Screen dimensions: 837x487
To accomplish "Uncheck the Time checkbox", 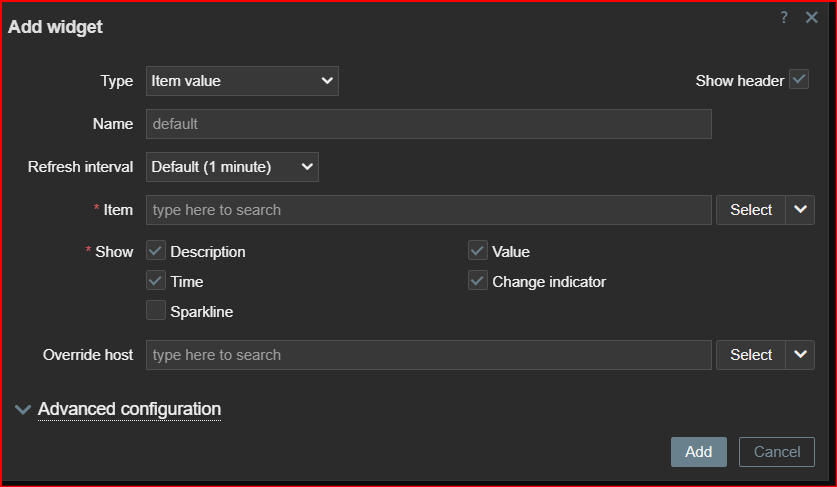I will (x=156, y=280).
